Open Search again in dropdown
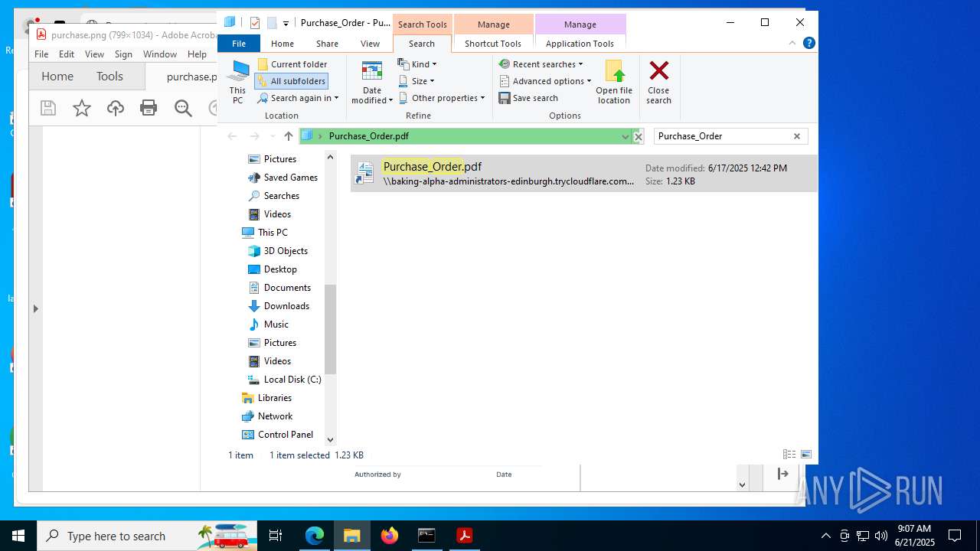The image size is (980, 551). point(298,98)
